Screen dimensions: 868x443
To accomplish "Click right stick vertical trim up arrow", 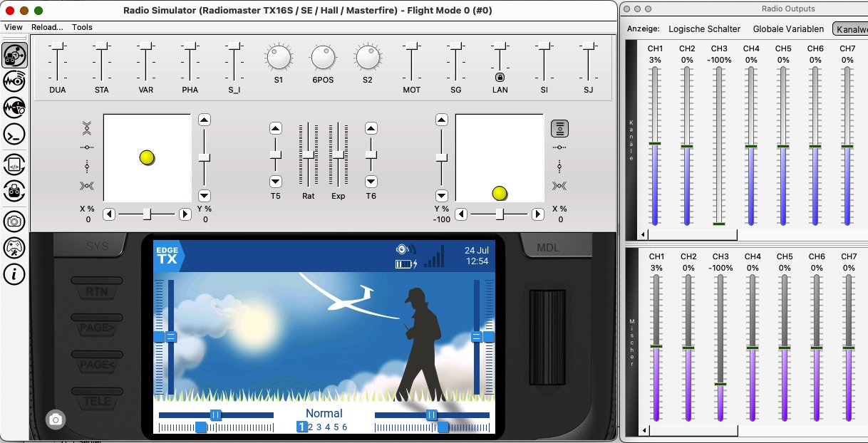I will click(x=441, y=120).
